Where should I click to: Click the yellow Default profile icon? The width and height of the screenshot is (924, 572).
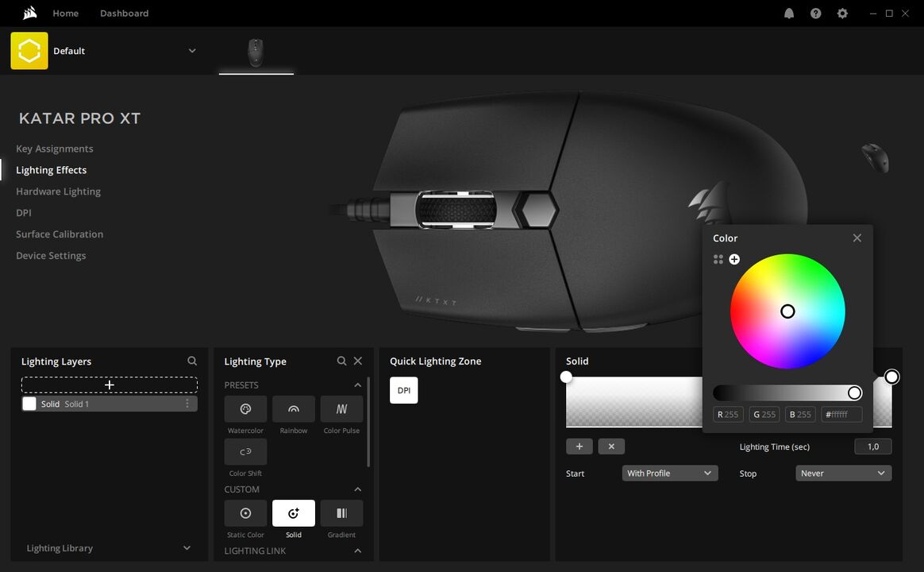coord(29,51)
